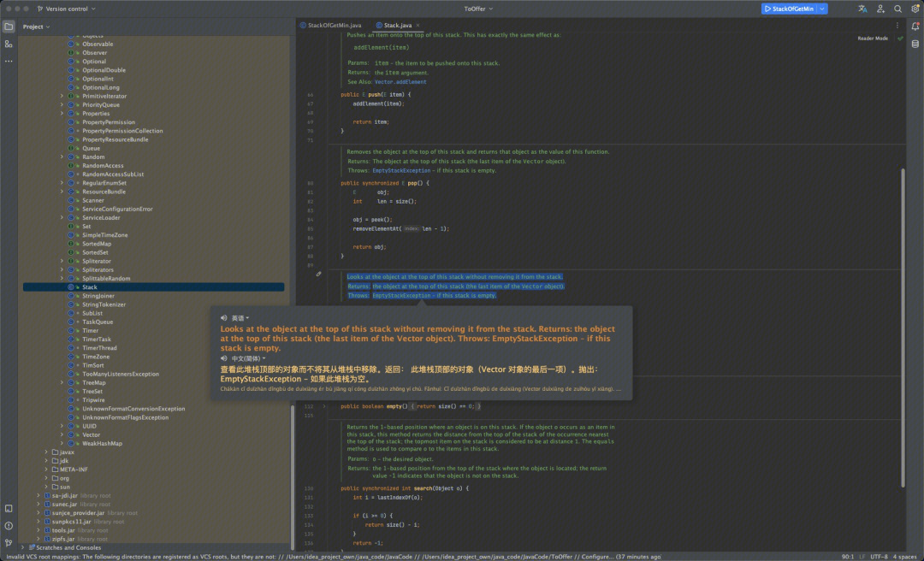
Task: Click the UTF-8 encoding status entry
Action: pos(879,556)
